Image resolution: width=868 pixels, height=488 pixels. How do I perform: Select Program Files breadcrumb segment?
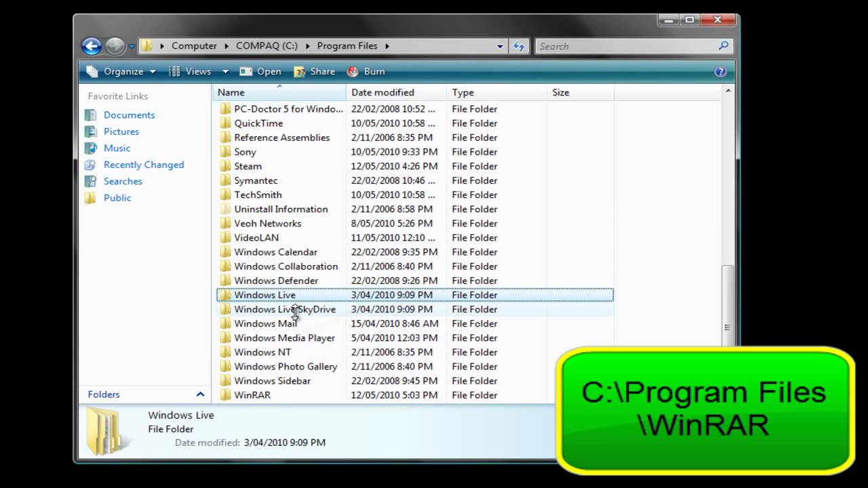pyautogui.click(x=347, y=45)
